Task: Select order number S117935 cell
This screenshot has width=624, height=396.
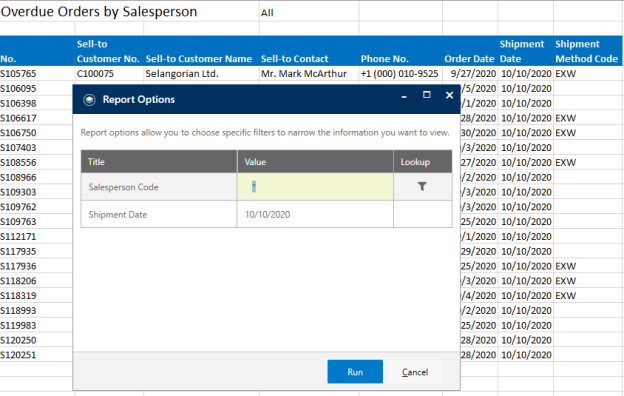Action: (x=36, y=251)
